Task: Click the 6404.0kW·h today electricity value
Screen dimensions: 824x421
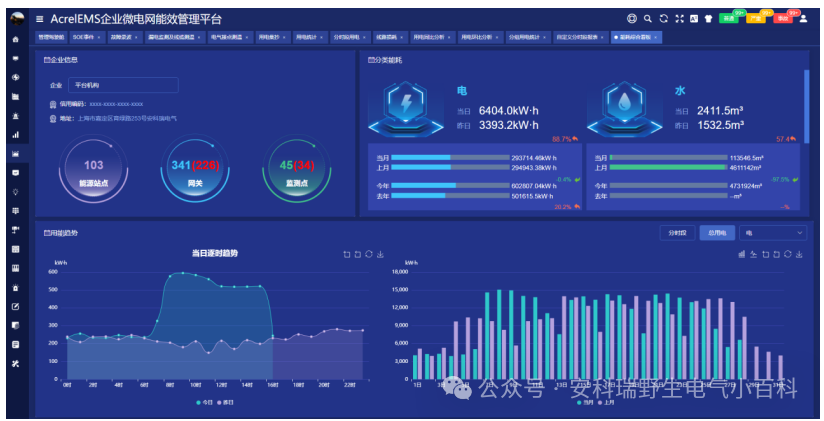Action: tap(509, 111)
